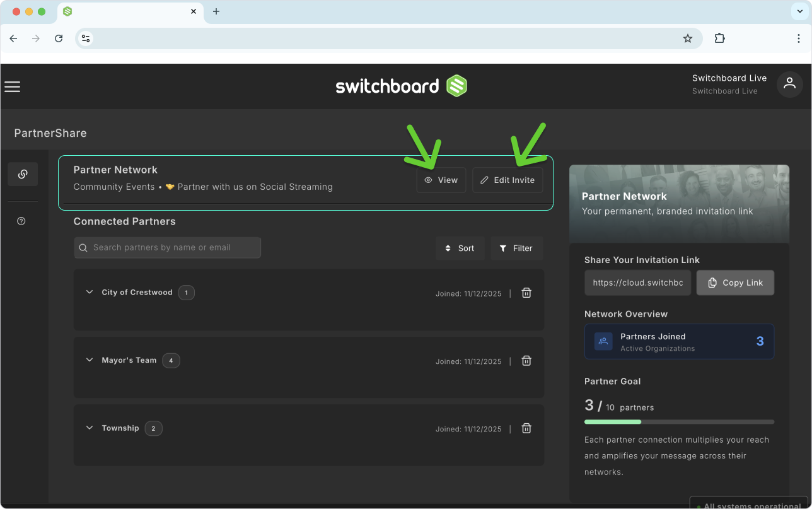Click the Partner Goal heading
This screenshot has width=812, height=509.
(x=613, y=382)
